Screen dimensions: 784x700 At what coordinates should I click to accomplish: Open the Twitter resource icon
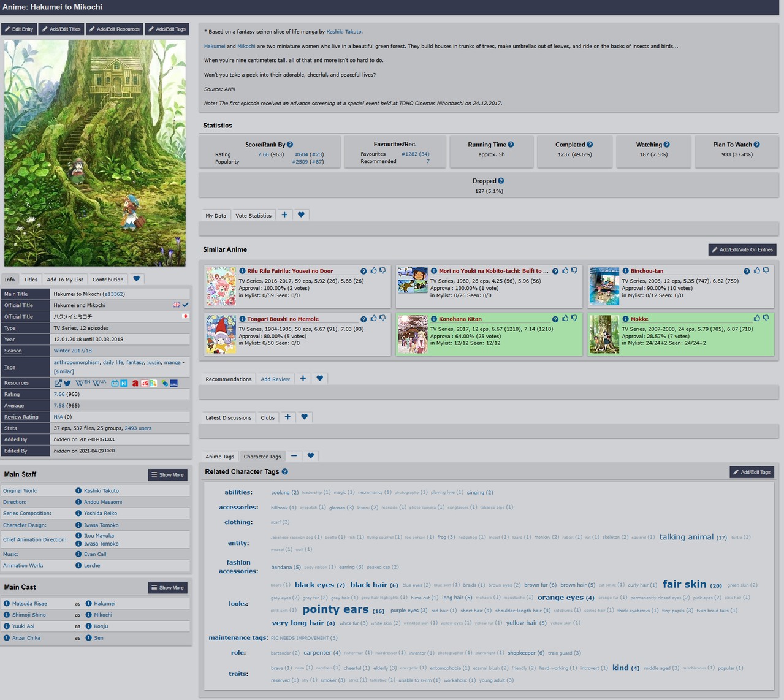(67, 383)
